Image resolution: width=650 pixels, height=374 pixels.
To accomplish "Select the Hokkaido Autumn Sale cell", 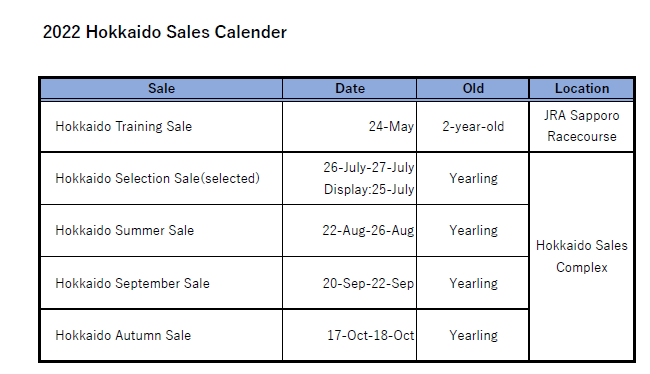I will [x=162, y=335].
